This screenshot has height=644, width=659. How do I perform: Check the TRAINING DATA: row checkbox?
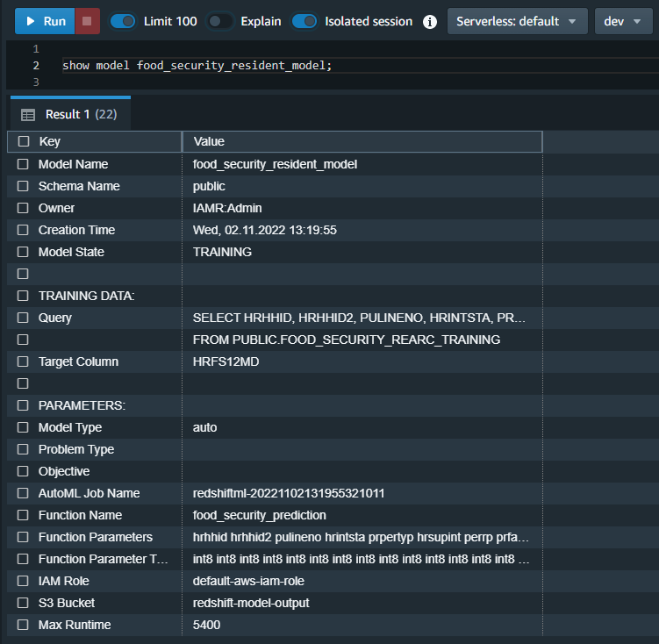[x=23, y=296]
